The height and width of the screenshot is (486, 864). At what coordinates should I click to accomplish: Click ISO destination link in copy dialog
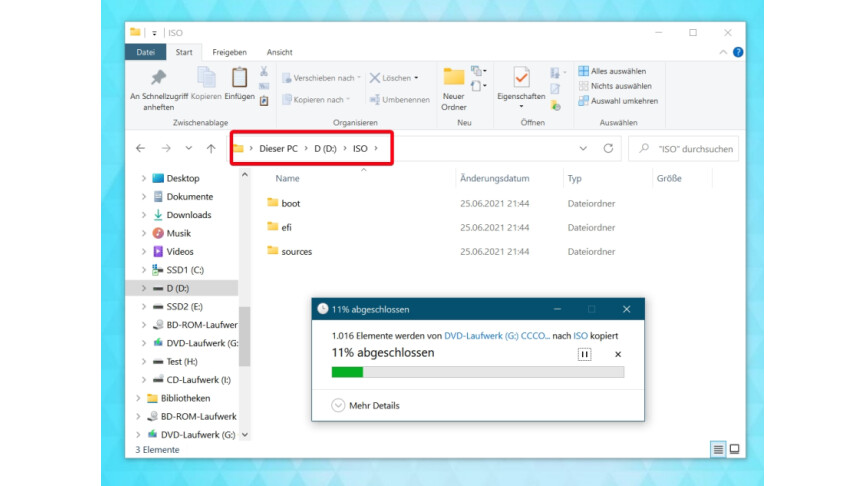pyautogui.click(x=580, y=336)
